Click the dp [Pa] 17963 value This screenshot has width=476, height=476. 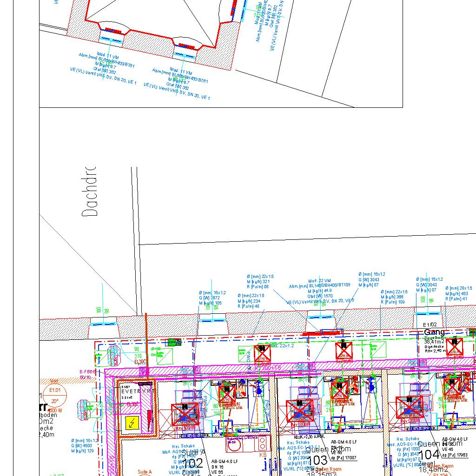(x=455, y=455)
